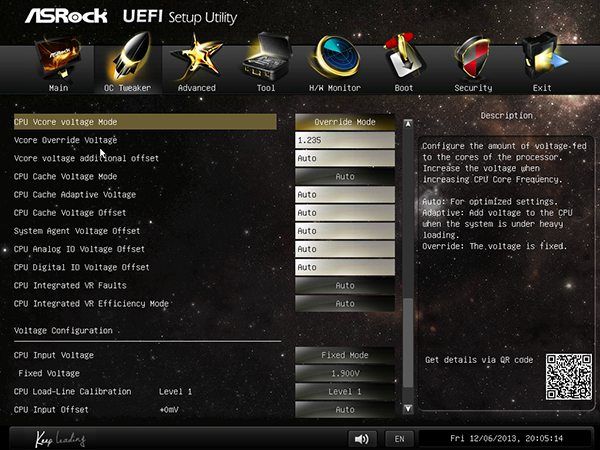The height and width of the screenshot is (450, 600).
Task: Select CPU Integrated VR Efficiency Mode label
Action: (91, 304)
